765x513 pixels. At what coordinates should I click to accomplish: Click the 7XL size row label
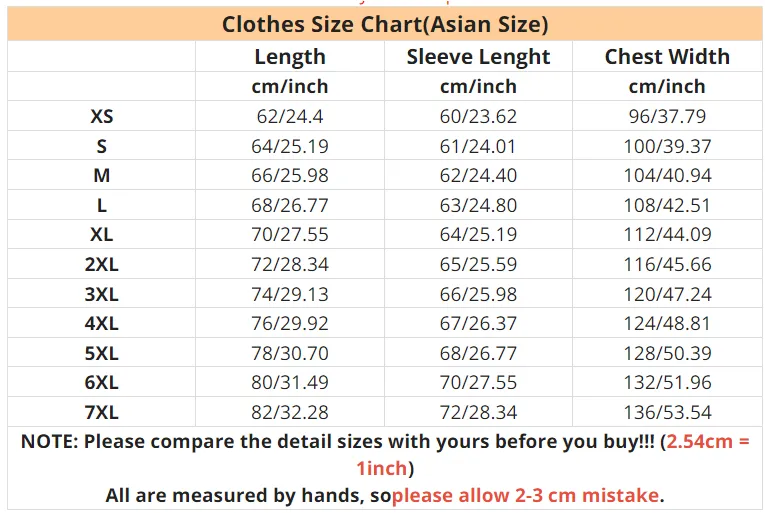[101, 412]
